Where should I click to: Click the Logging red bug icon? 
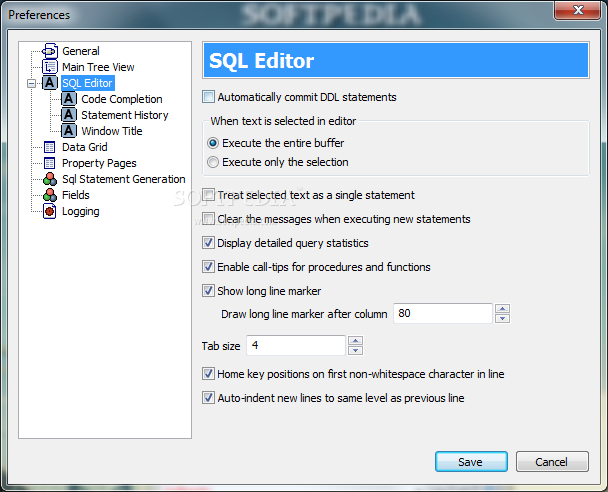[x=50, y=211]
